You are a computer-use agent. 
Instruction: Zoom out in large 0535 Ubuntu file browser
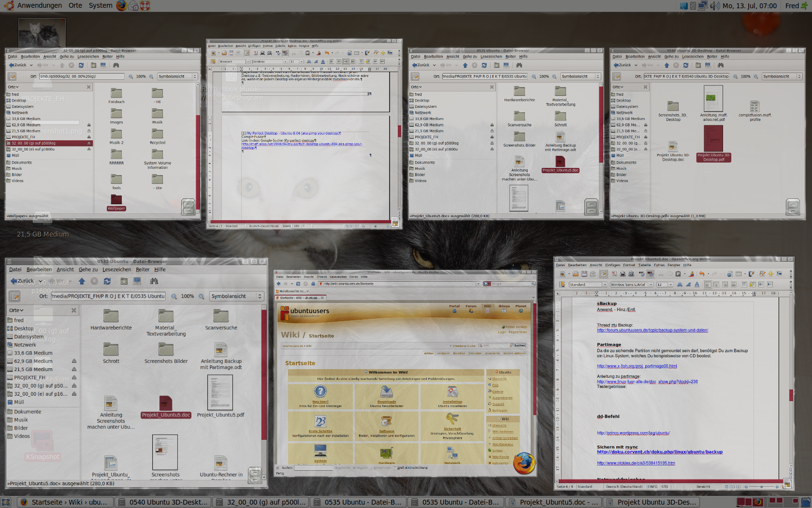click(174, 296)
